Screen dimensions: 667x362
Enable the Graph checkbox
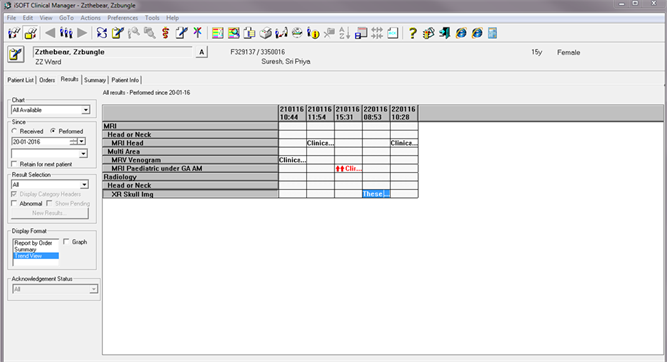pos(66,242)
